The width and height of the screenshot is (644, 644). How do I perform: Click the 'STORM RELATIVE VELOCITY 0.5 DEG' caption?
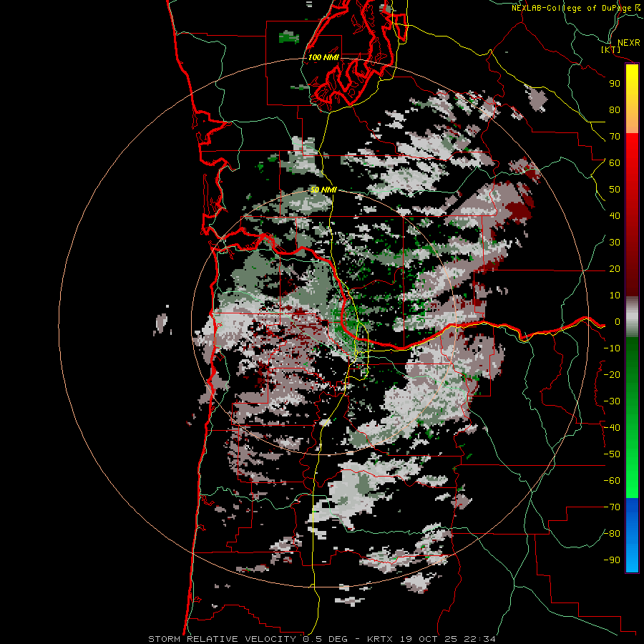click(248, 639)
